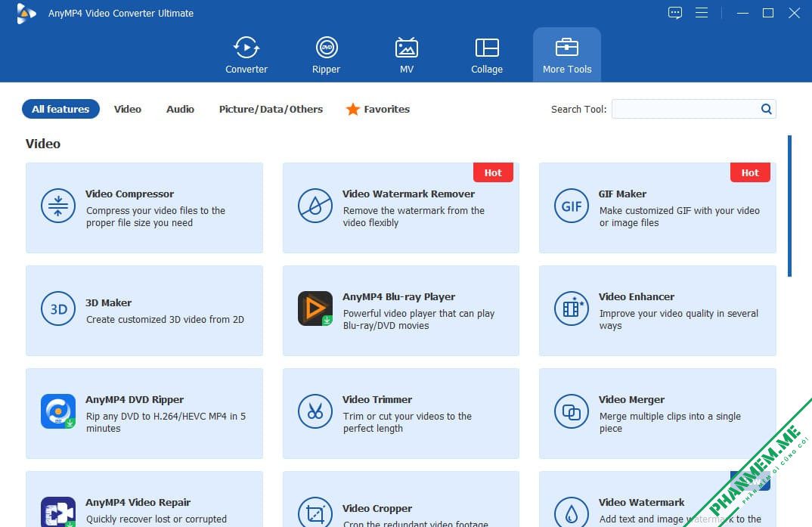Viewport: 812px width, 527px height.
Task: Click 'Merge multiple clips' description
Action: pyautogui.click(x=670, y=423)
